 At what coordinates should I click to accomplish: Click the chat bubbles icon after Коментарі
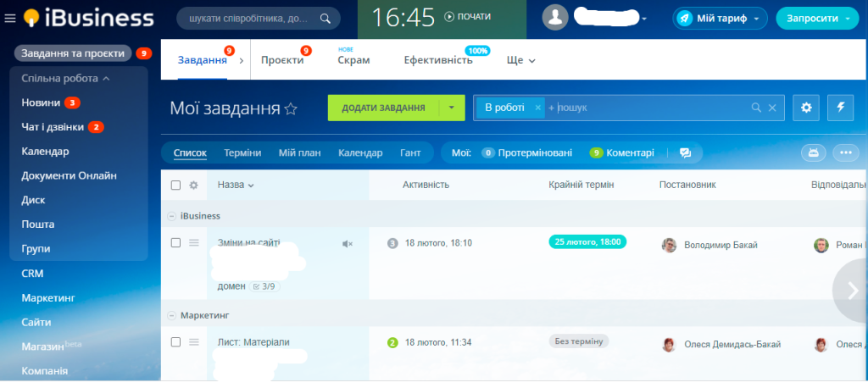(685, 153)
